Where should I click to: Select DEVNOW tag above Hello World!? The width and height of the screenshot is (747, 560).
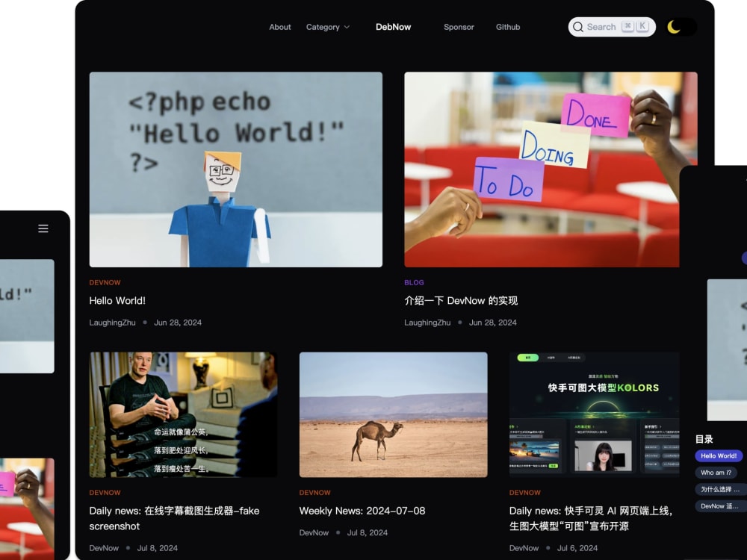point(105,282)
